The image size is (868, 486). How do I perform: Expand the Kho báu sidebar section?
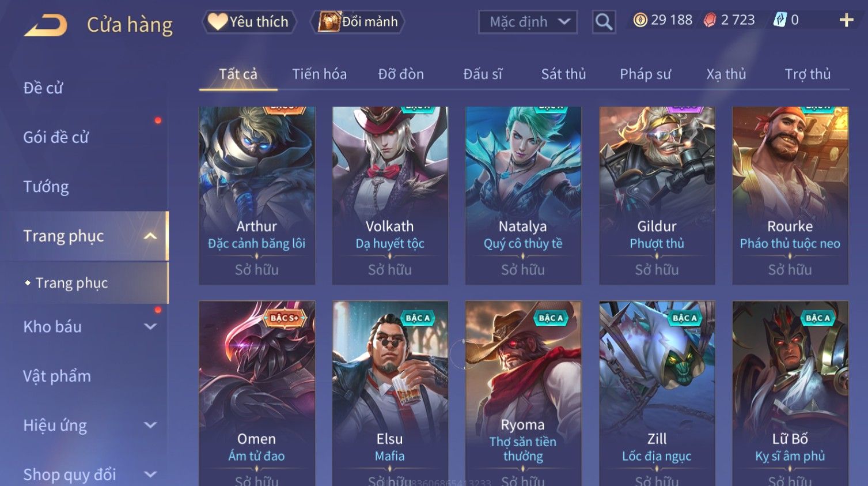(x=150, y=327)
